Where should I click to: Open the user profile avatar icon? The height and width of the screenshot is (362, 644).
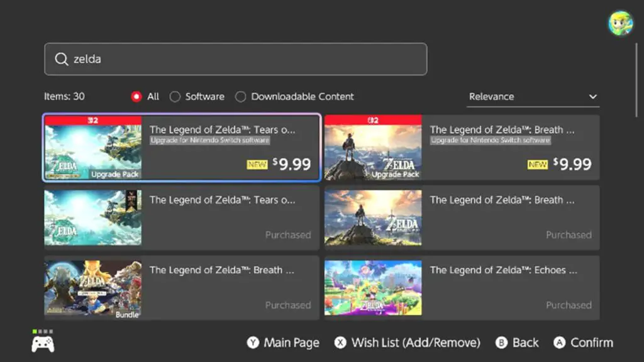point(620,23)
